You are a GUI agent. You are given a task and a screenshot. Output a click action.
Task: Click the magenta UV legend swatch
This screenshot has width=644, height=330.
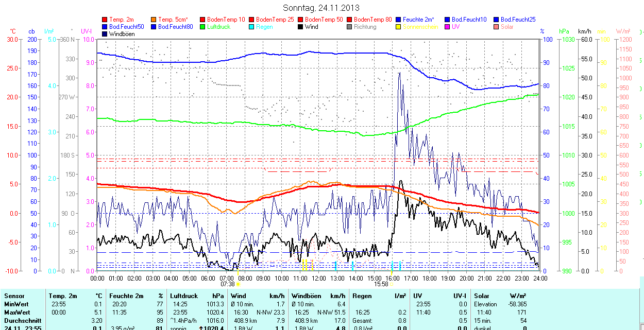click(x=447, y=27)
